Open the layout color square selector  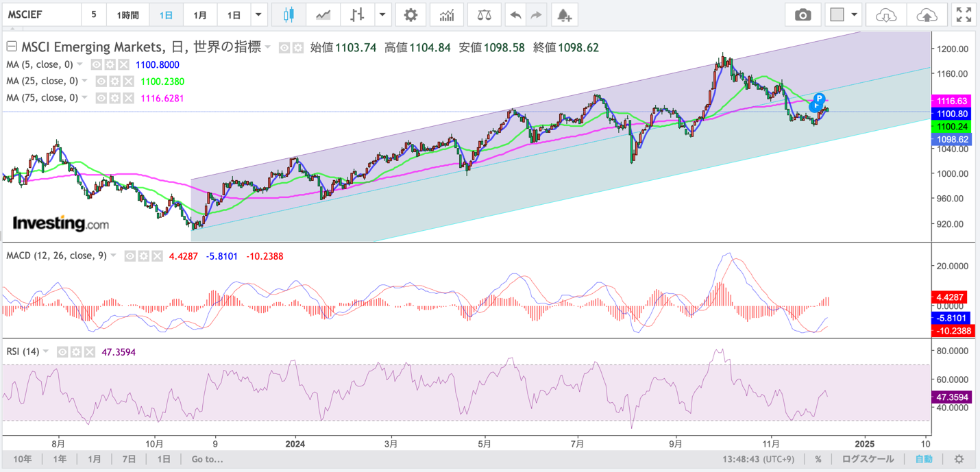pyautogui.click(x=837, y=15)
